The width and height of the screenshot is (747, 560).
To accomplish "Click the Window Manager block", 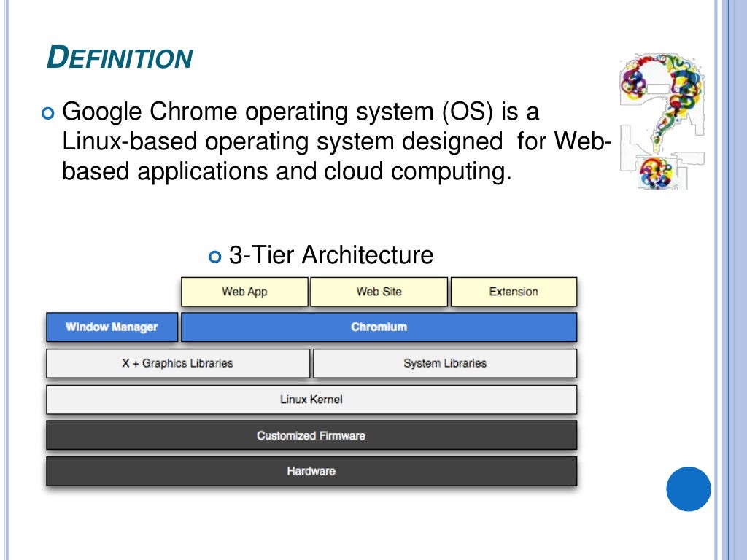I will pyautogui.click(x=112, y=327).
